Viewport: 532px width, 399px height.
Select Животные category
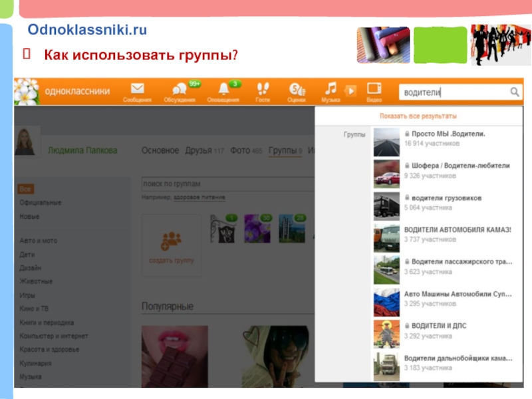36,281
